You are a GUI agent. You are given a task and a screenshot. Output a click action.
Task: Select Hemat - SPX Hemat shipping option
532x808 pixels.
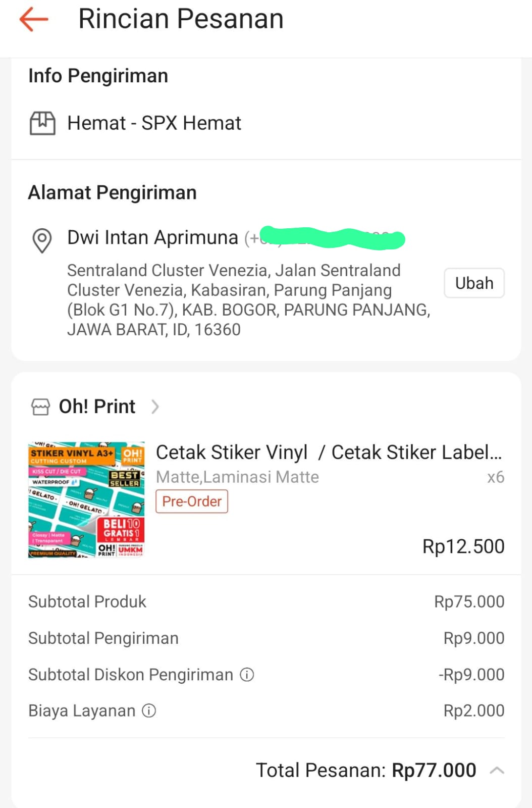click(x=154, y=123)
